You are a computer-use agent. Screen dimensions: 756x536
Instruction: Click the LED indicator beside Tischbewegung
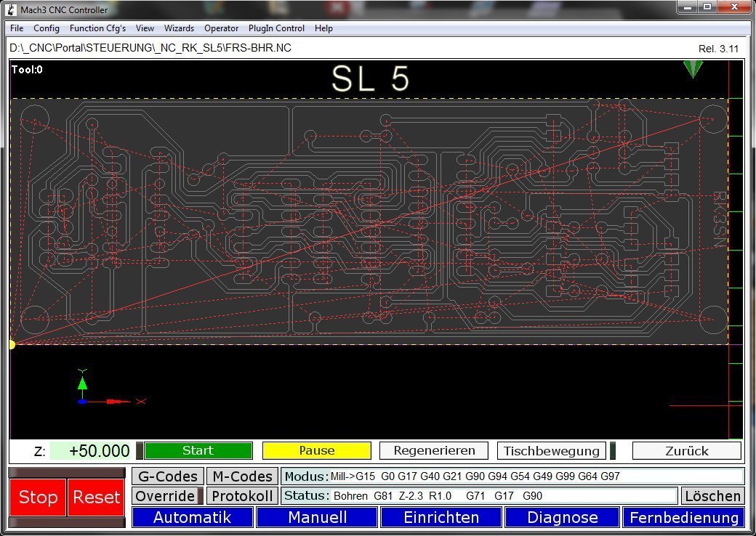coord(613,451)
